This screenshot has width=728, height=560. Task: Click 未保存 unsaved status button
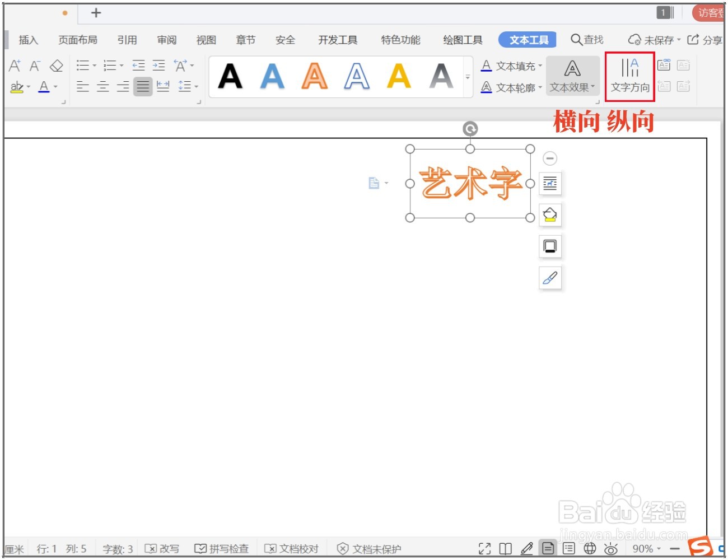654,40
